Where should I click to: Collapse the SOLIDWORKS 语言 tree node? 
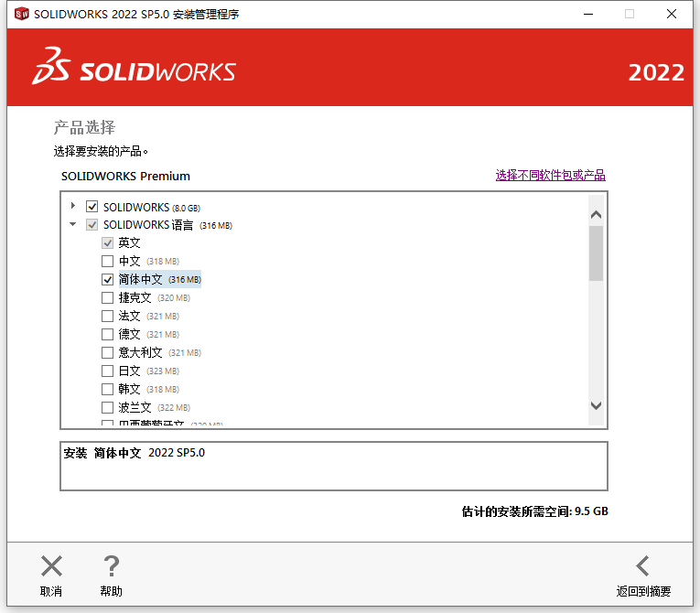(x=73, y=224)
